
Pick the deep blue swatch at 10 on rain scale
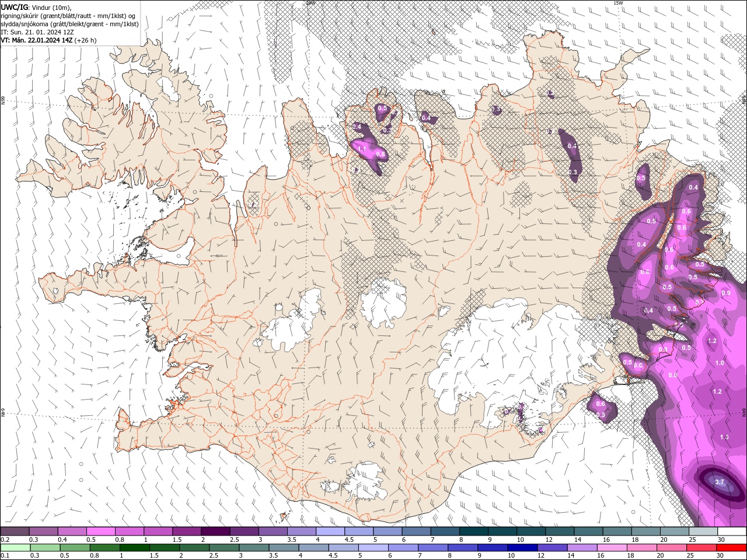pos(522,547)
